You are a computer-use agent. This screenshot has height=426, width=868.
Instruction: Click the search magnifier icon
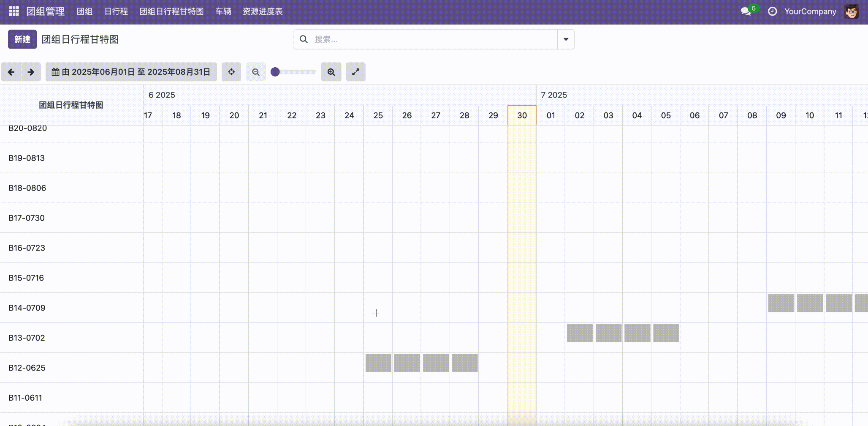304,39
